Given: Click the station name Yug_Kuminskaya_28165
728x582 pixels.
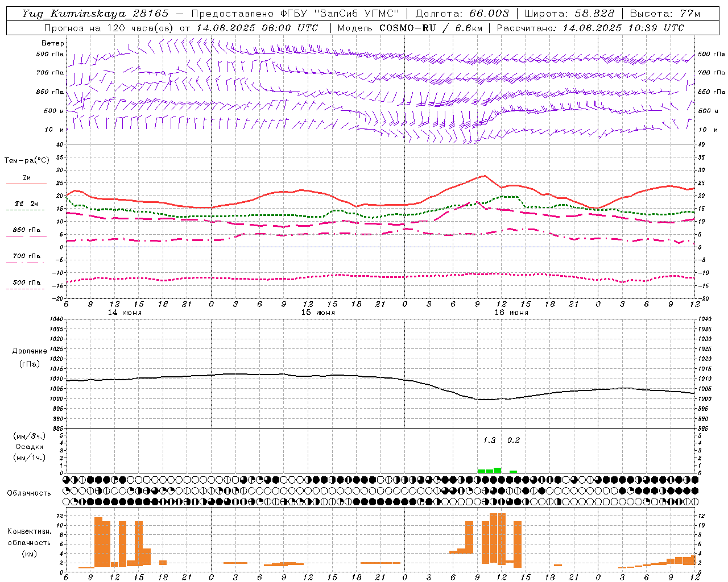Looking at the screenshot, I should click(95, 14).
